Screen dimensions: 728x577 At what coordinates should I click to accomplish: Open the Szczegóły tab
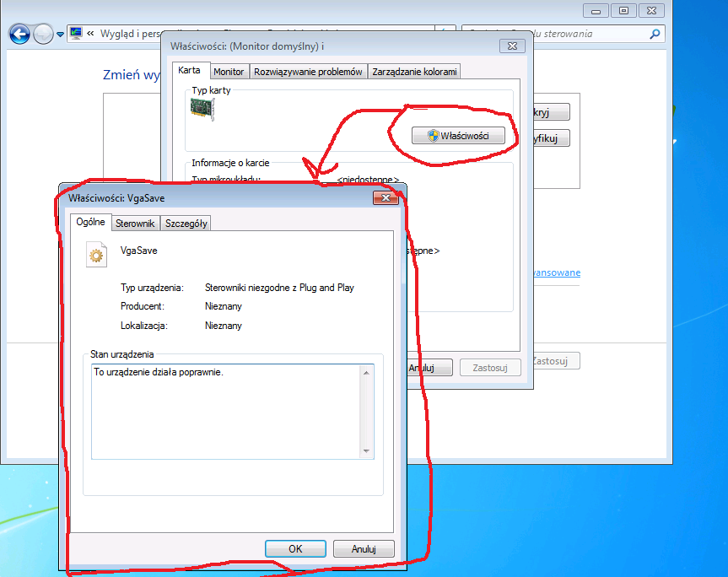click(x=186, y=224)
